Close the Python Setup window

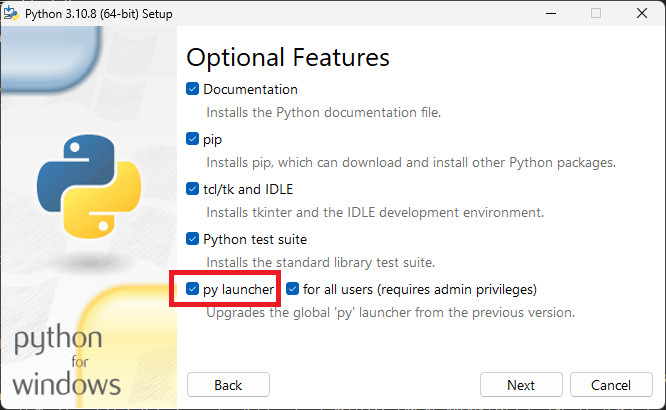642,14
